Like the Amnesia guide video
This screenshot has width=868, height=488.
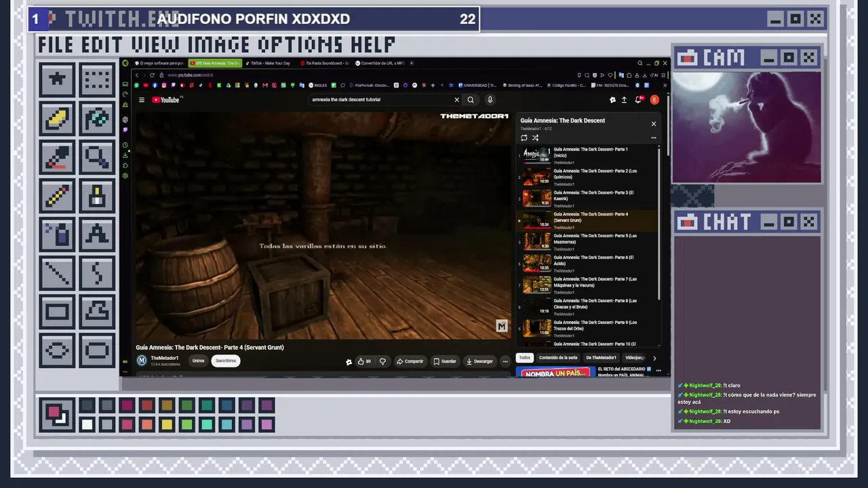coord(364,361)
